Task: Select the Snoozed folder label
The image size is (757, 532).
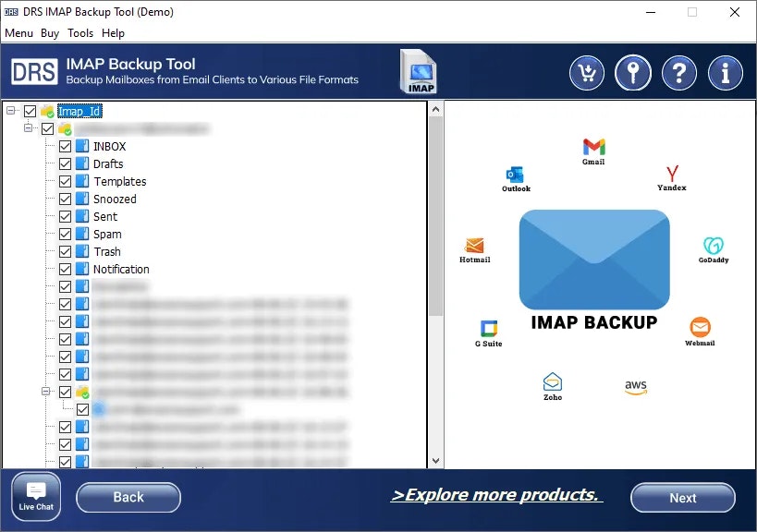Action: [115, 199]
